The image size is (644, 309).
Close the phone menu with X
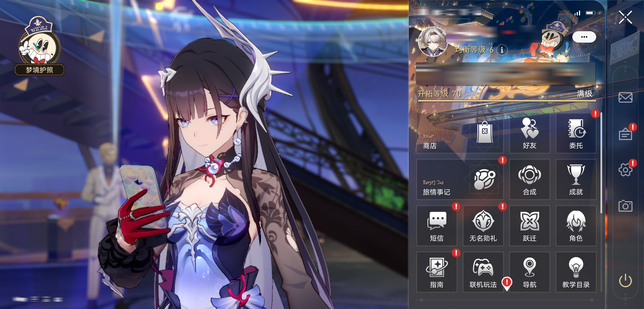pyautogui.click(x=625, y=17)
